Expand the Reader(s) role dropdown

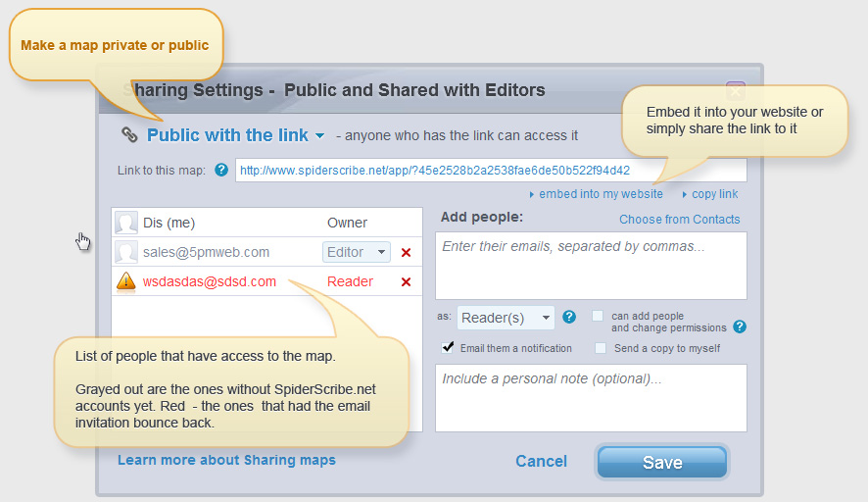click(506, 318)
